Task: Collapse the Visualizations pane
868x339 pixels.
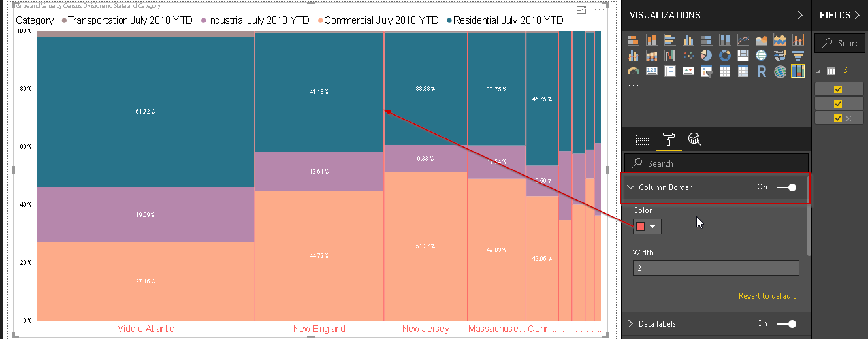Action: click(801, 15)
